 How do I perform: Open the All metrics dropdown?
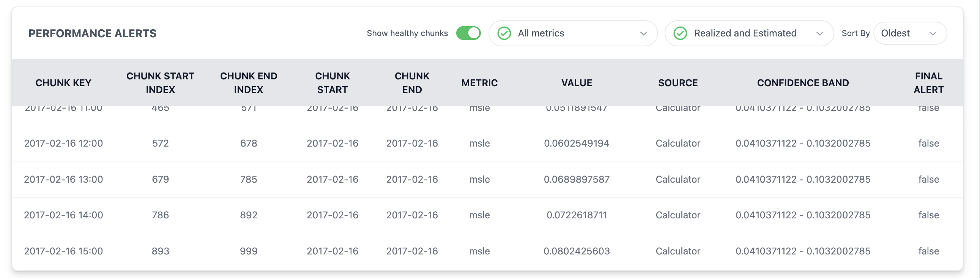pos(573,33)
